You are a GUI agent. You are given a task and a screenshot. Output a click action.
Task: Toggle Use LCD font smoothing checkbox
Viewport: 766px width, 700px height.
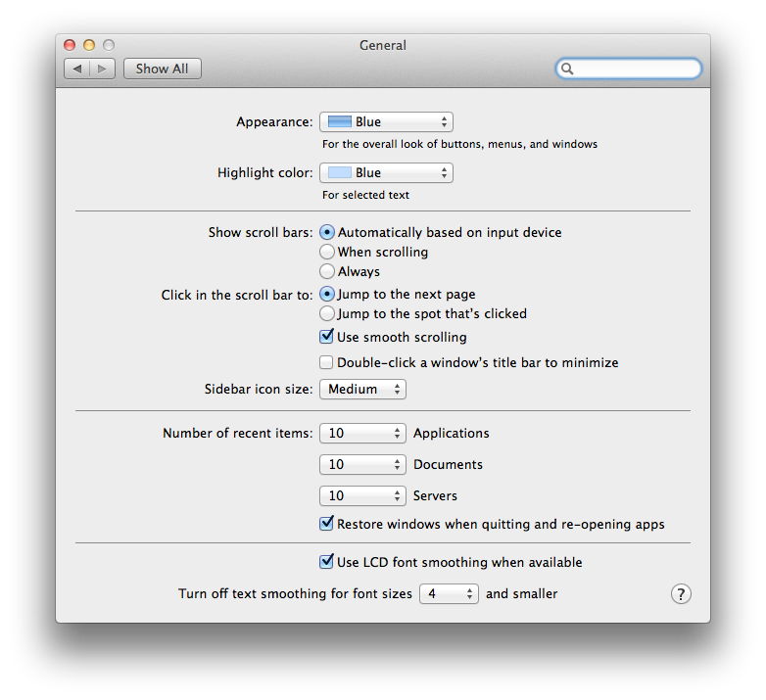pyautogui.click(x=326, y=562)
